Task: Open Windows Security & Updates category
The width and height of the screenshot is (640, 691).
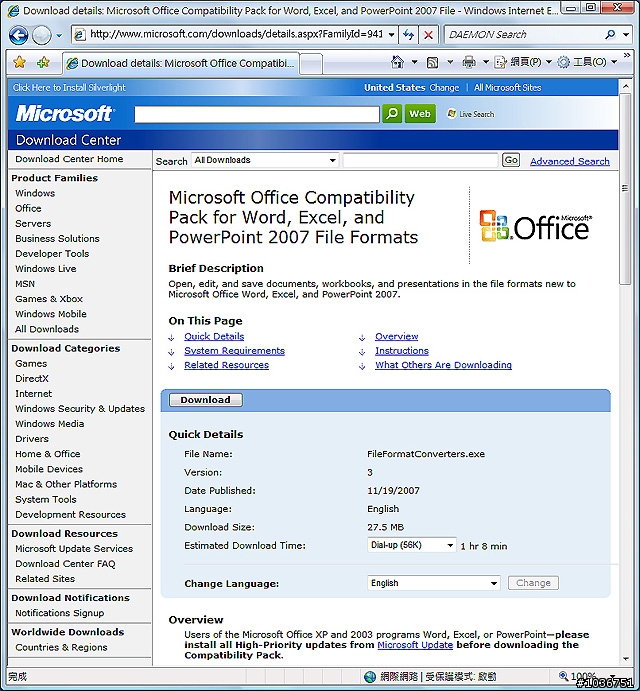Action: [x=80, y=409]
